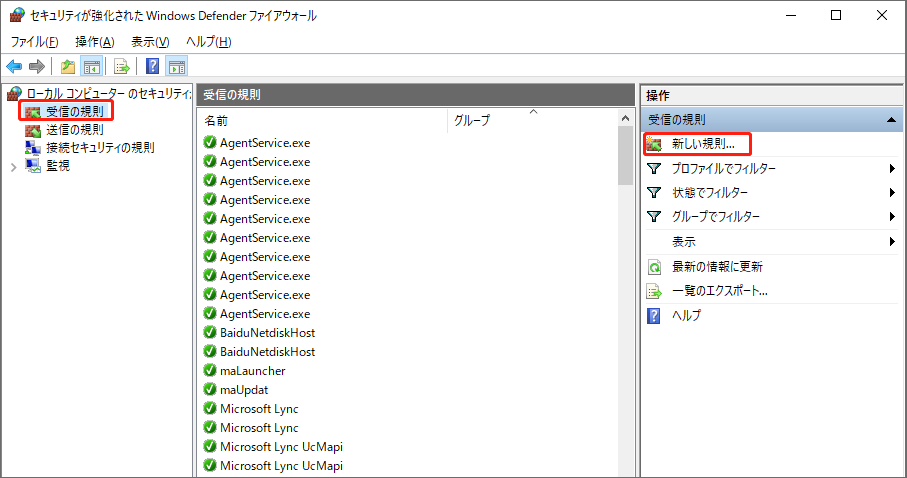Viewport: 907px width, 478px height.
Task: Select 送信の規則 in the tree
Action: tap(74, 129)
